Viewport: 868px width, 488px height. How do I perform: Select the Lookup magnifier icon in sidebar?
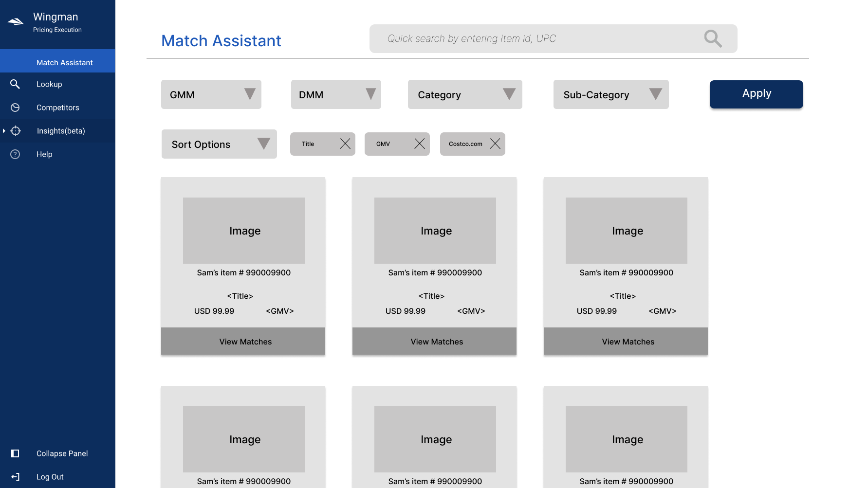[x=15, y=84]
